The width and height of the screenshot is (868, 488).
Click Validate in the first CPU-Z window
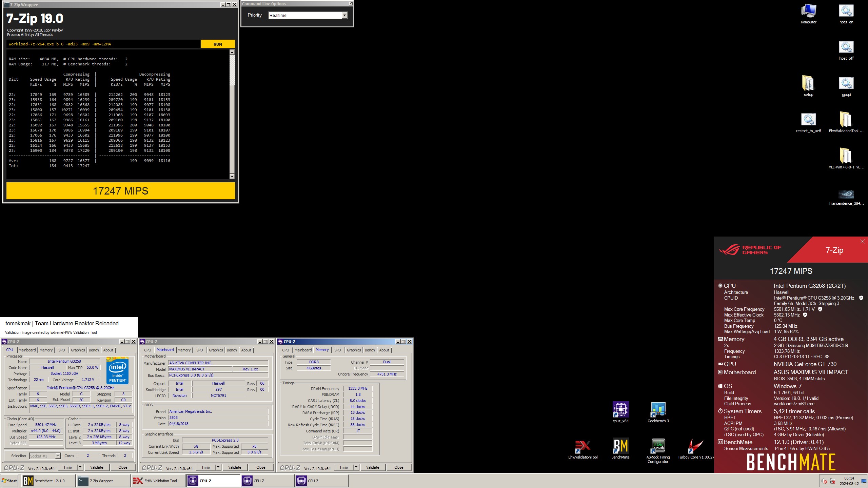97,467
